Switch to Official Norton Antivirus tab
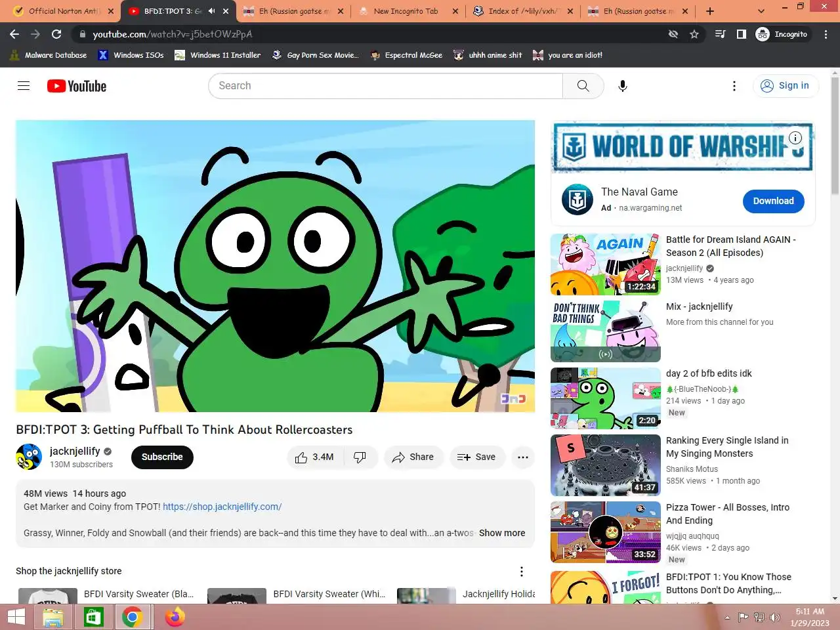Screen dimensions: 840x630 tap(63, 11)
